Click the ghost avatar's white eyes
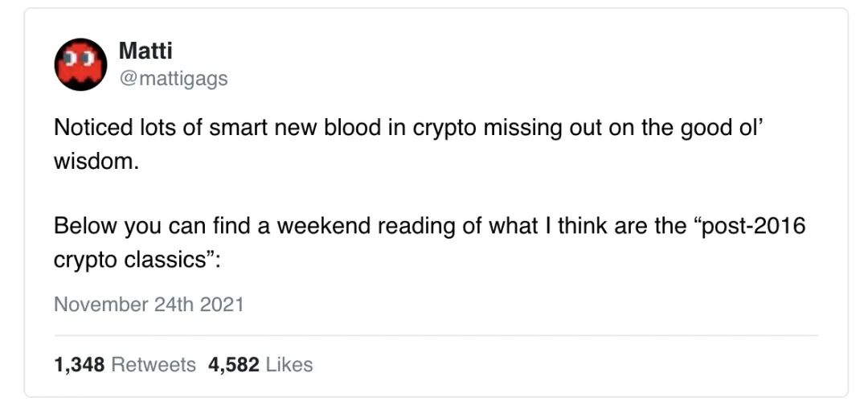The width and height of the screenshot is (868, 414). (80, 58)
